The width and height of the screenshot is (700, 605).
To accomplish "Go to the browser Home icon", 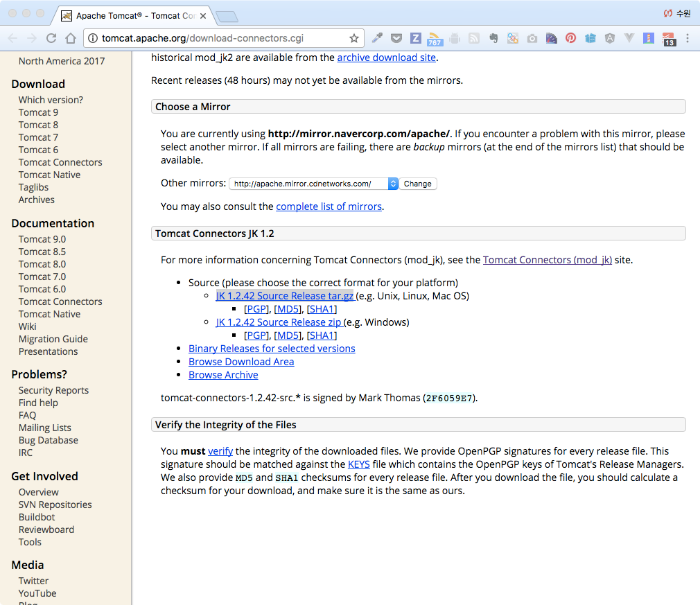I will pos(71,38).
